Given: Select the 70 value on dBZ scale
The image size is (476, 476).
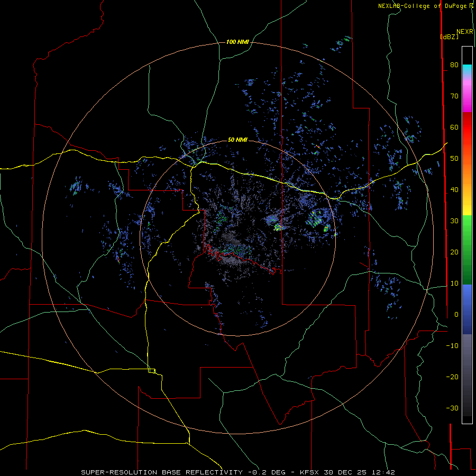Looking at the screenshot, I should pos(454,96).
